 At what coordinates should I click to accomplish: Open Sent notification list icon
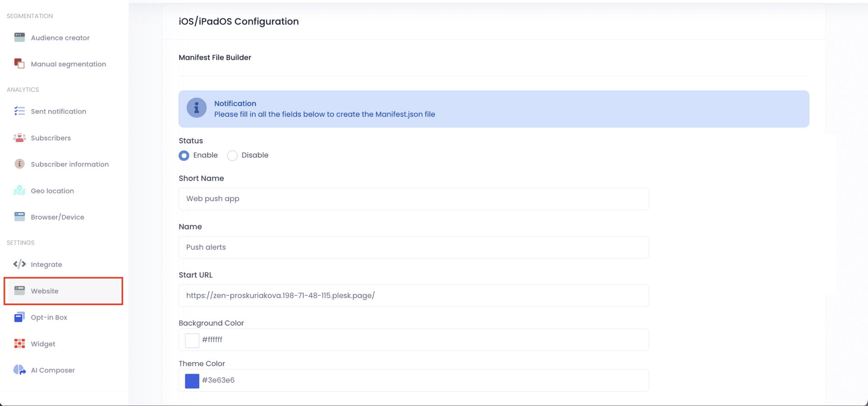(x=19, y=111)
